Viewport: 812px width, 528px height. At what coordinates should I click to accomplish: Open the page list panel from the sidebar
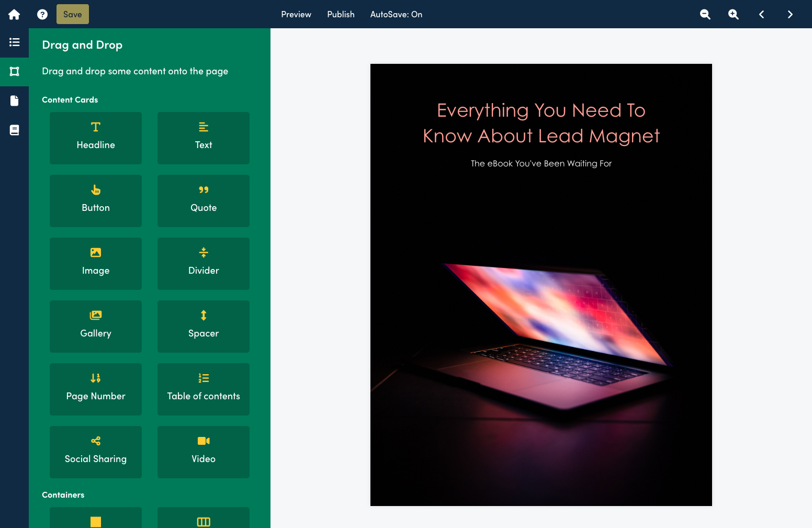[14, 42]
